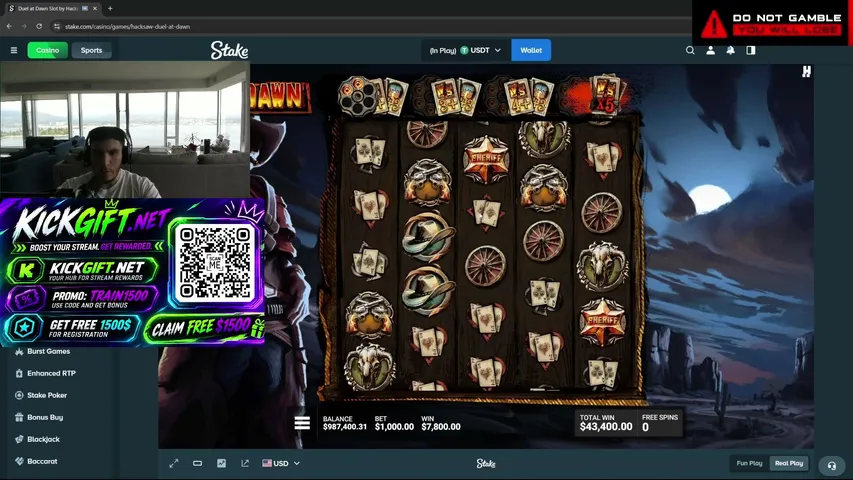Click the streamer webcam feed
Screen dimensions: 853x480
click(x=125, y=130)
